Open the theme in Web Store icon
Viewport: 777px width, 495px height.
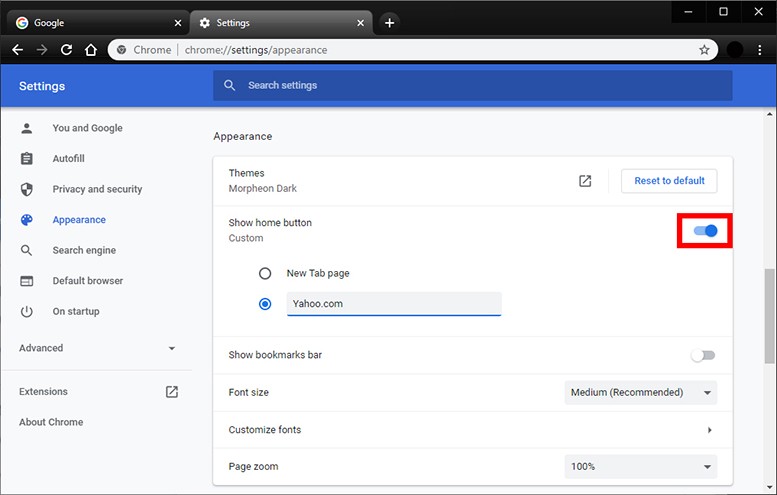pos(585,181)
